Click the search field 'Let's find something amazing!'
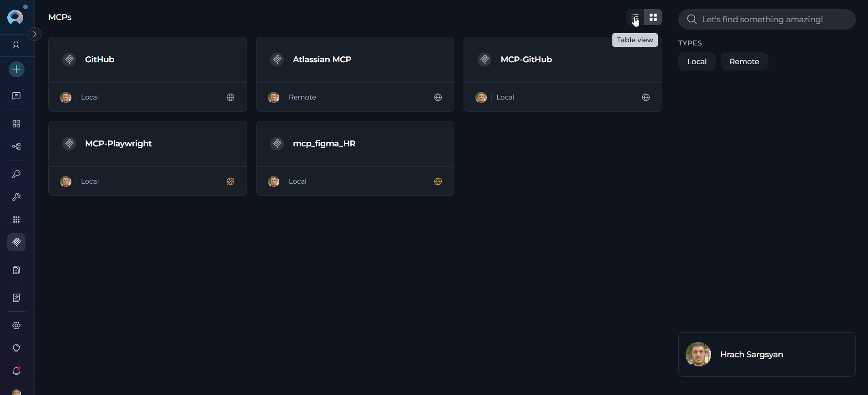Screen dimensions: 868x395 pyautogui.click(x=767, y=20)
